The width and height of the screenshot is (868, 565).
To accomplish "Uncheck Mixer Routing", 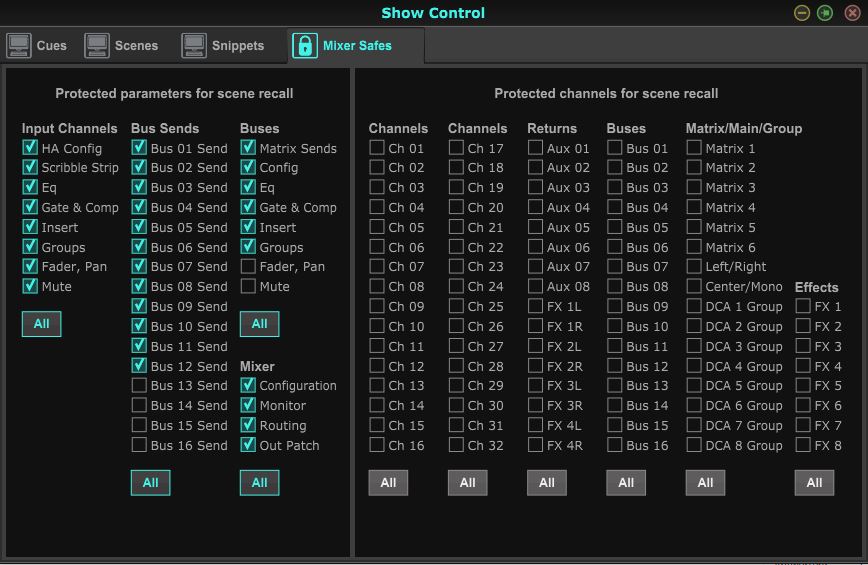I will (248, 425).
